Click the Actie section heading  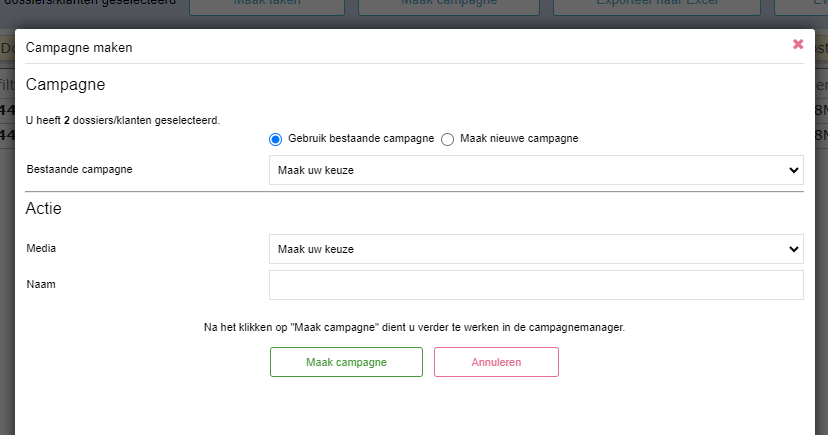click(x=43, y=209)
